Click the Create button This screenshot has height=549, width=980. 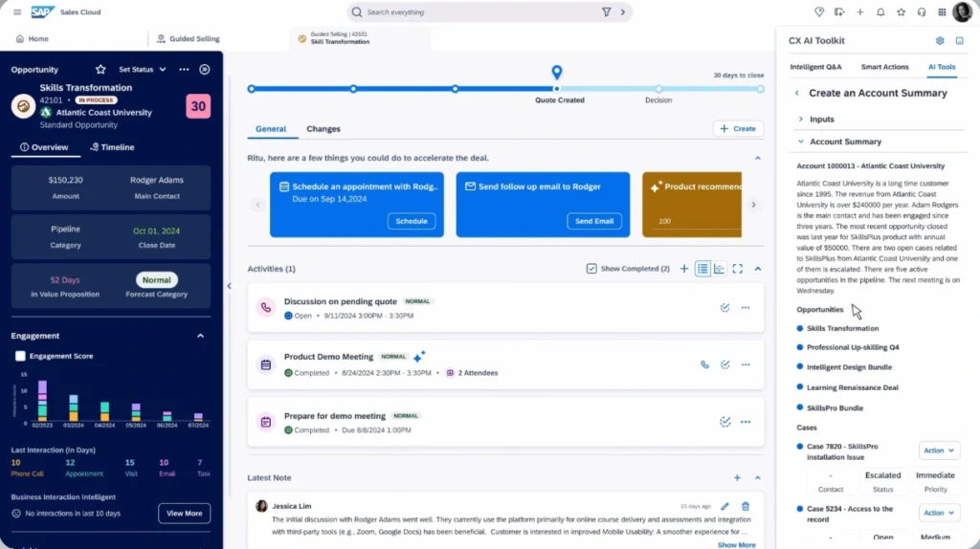[738, 129]
